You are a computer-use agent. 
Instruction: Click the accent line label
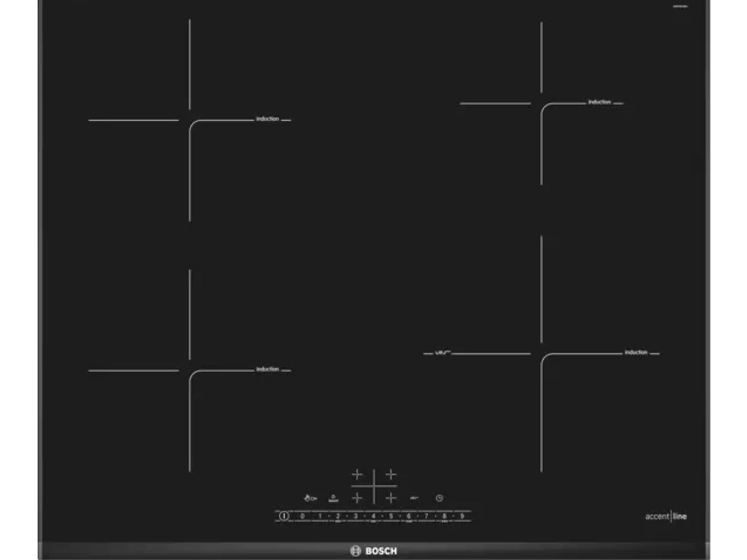pyautogui.click(x=666, y=516)
